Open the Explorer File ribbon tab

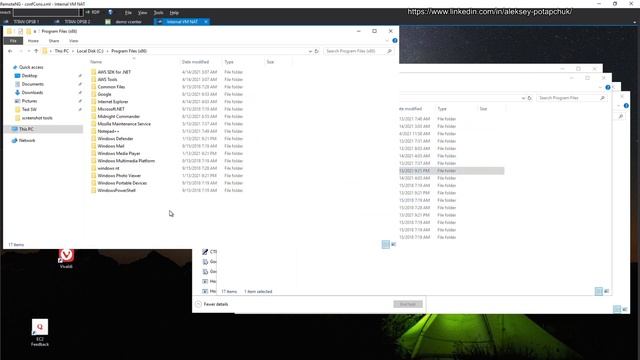point(13,41)
